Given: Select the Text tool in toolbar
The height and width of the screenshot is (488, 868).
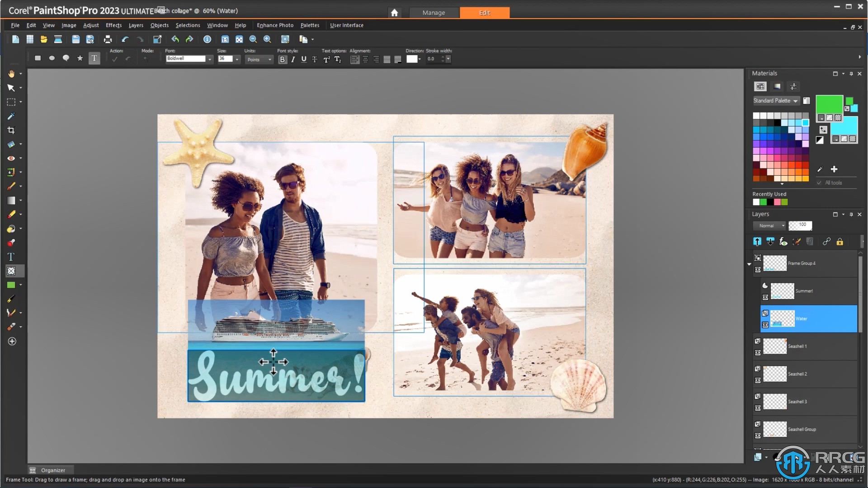Looking at the screenshot, I should pyautogui.click(x=11, y=258).
